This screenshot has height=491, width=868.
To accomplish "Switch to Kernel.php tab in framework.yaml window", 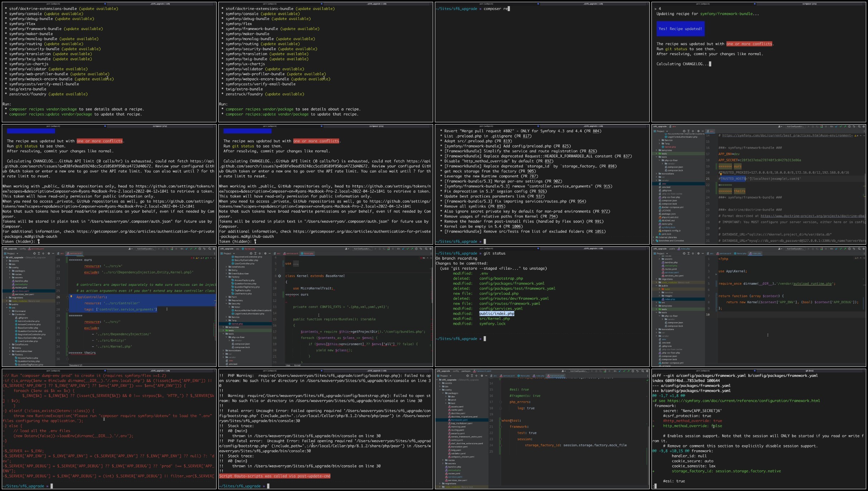I will pos(524,376).
